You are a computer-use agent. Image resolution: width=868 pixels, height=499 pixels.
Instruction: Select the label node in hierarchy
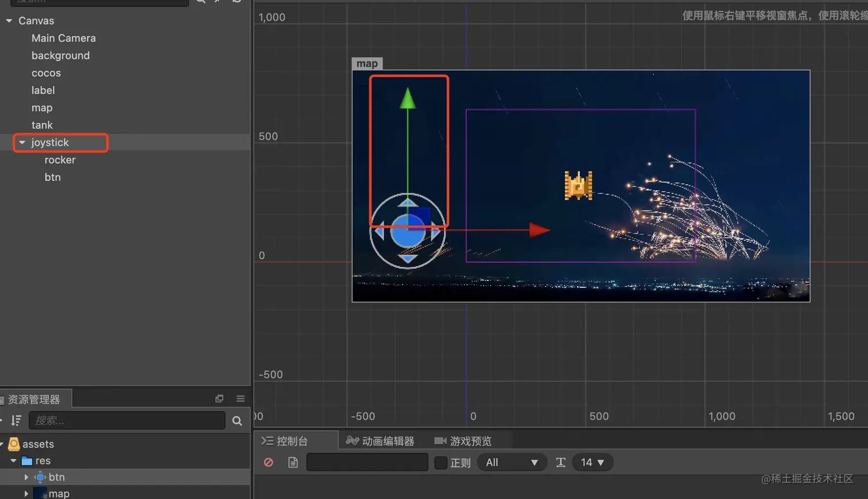43,90
